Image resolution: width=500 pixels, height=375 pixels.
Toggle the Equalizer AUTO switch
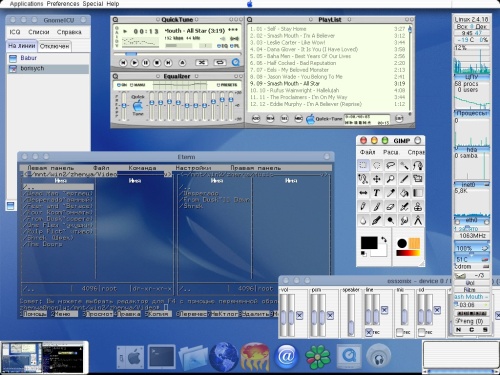click(x=137, y=85)
